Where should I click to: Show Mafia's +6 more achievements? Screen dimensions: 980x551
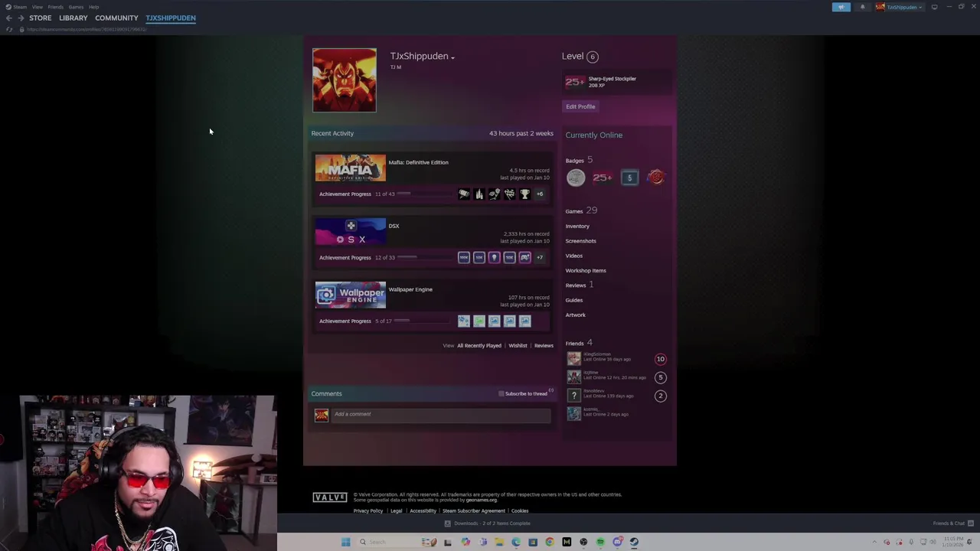point(540,194)
